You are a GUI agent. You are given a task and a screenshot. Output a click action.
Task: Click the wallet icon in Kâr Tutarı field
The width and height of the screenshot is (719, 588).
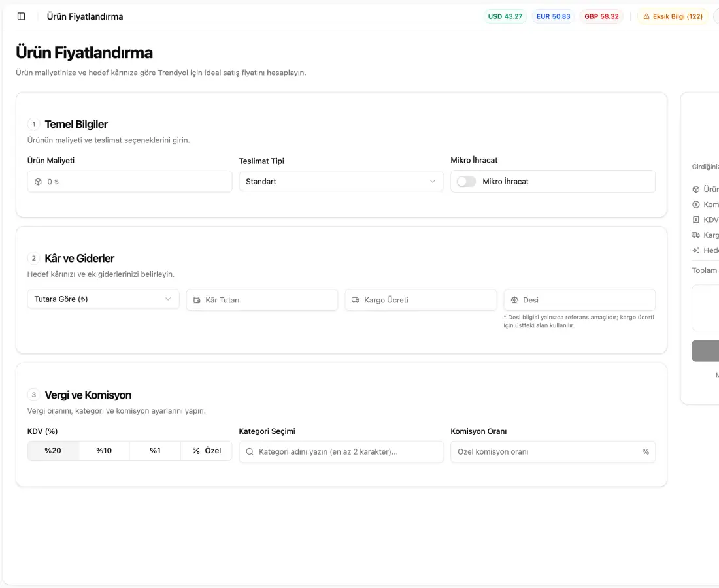tap(197, 300)
